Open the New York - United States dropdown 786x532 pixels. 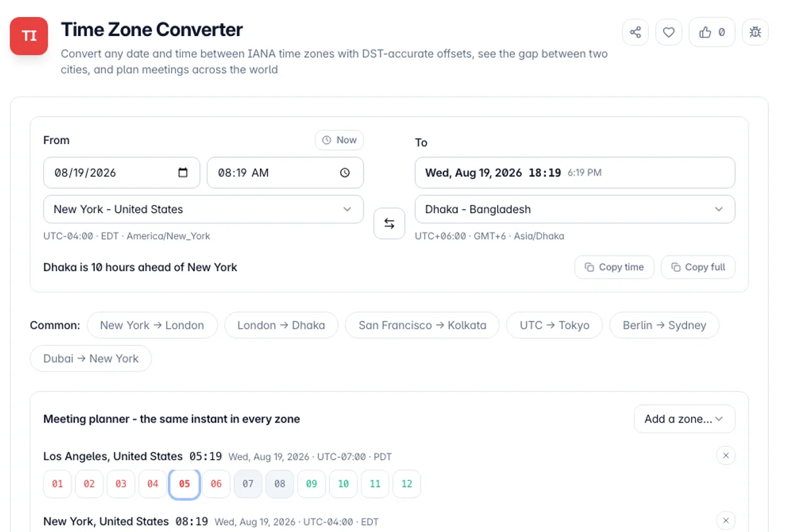(x=203, y=210)
